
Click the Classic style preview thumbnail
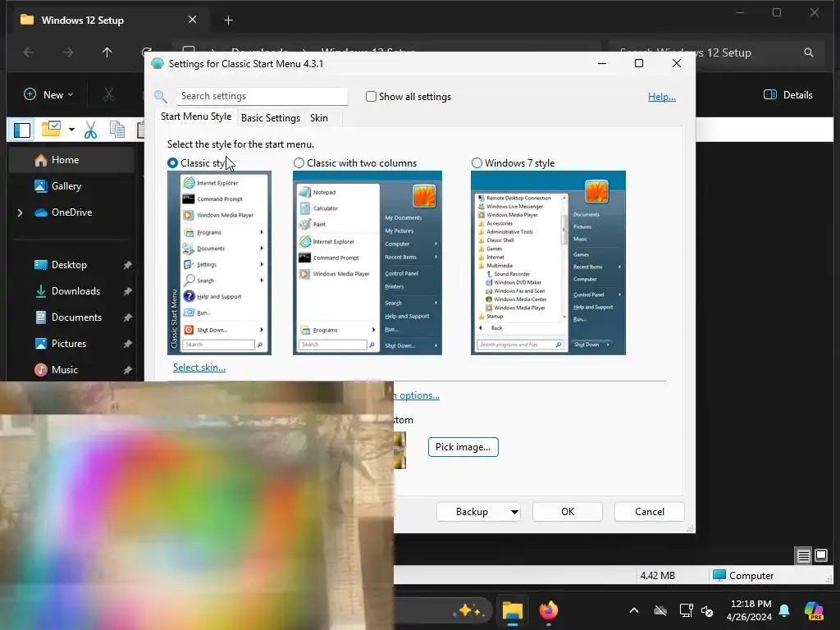coord(219,262)
